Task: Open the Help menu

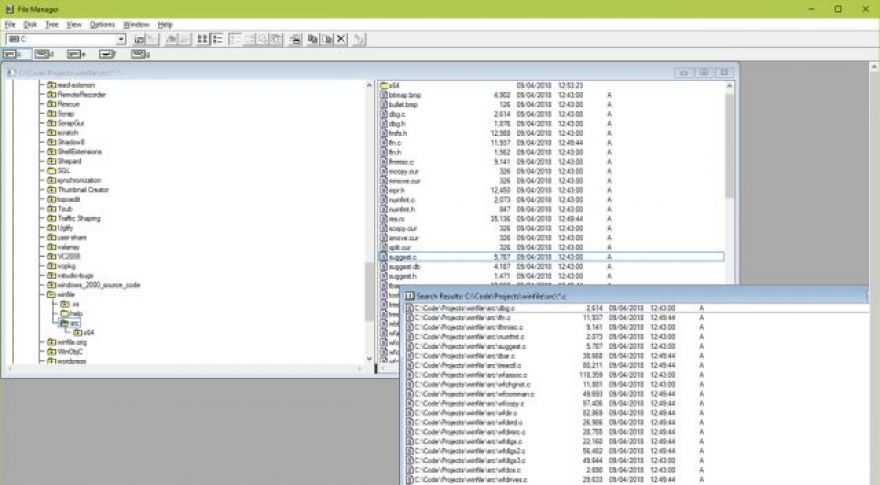Action: [x=165, y=25]
